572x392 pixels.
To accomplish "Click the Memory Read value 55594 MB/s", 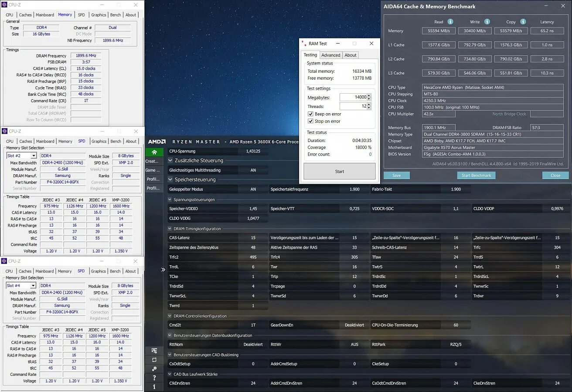I will click(x=439, y=31).
